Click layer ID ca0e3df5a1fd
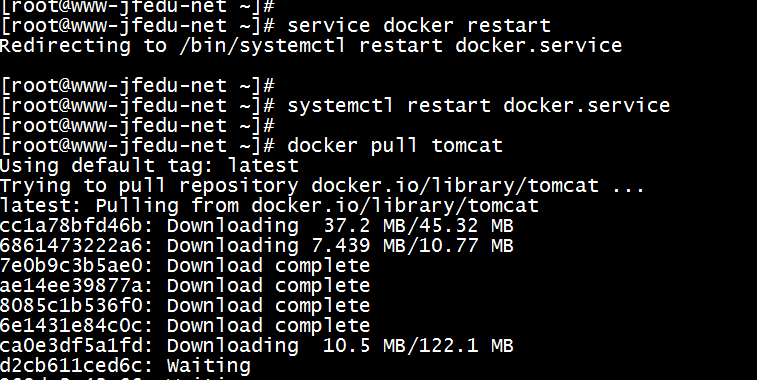This screenshot has width=757, height=380. click(x=71, y=346)
